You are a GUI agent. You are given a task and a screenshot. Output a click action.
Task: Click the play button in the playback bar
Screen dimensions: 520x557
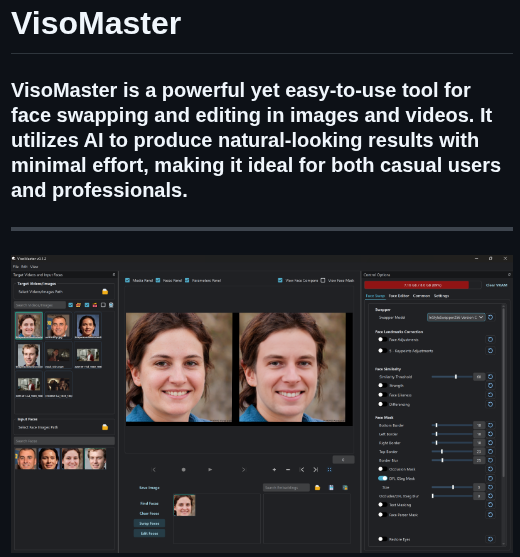(x=210, y=470)
